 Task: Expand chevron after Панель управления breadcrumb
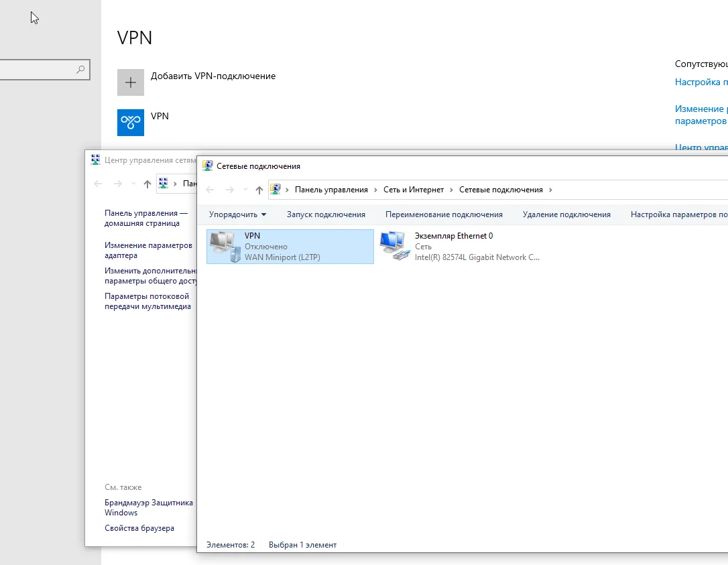tap(375, 190)
